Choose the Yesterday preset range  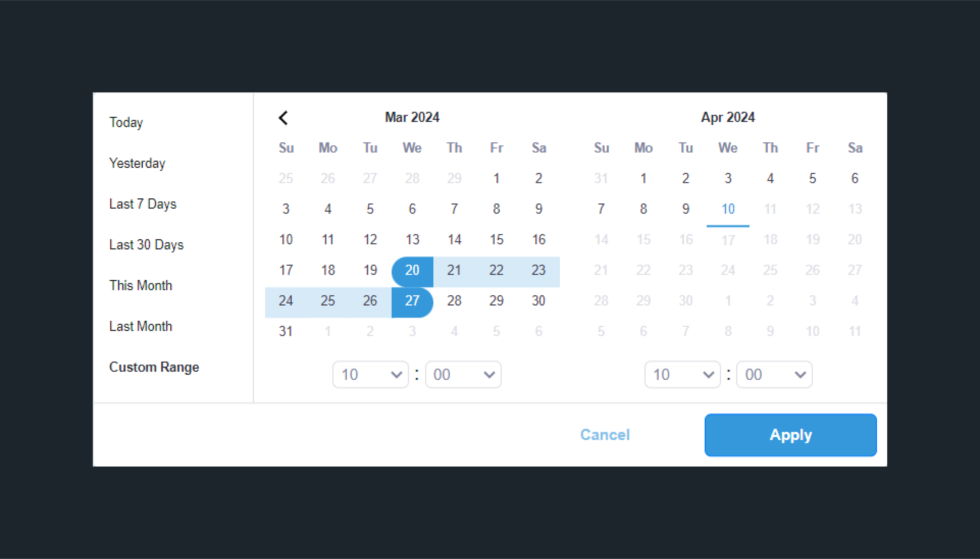(x=137, y=163)
